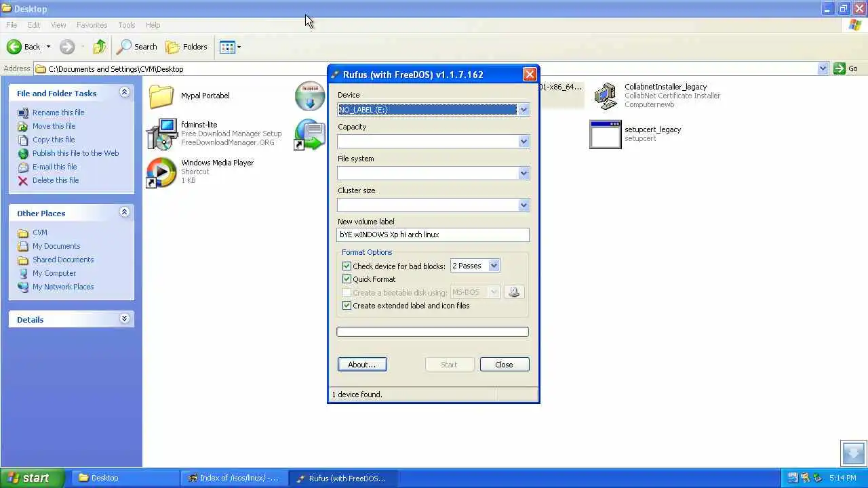Select the Windows Media Player shortcut icon
The height and width of the screenshot is (488, 868).
click(x=161, y=172)
